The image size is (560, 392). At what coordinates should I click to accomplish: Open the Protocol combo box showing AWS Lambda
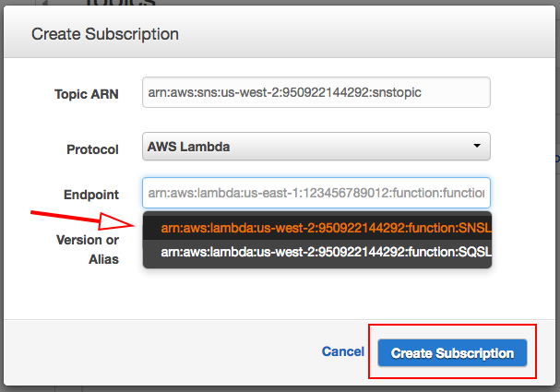tap(316, 146)
